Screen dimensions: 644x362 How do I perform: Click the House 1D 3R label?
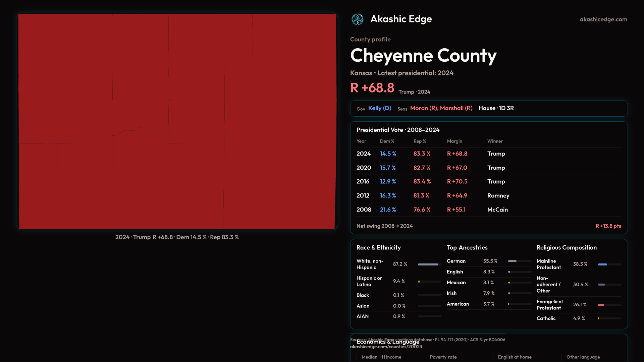pos(496,108)
